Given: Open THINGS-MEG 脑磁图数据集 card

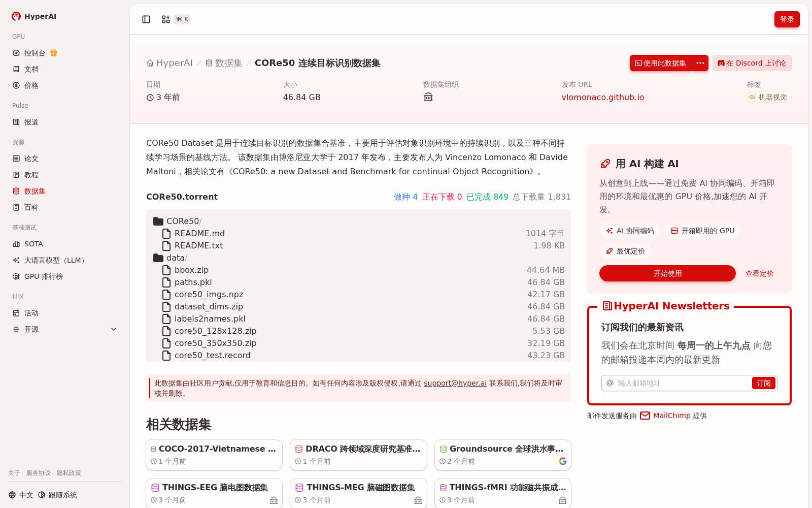Looking at the screenshot, I should tap(358, 493).
